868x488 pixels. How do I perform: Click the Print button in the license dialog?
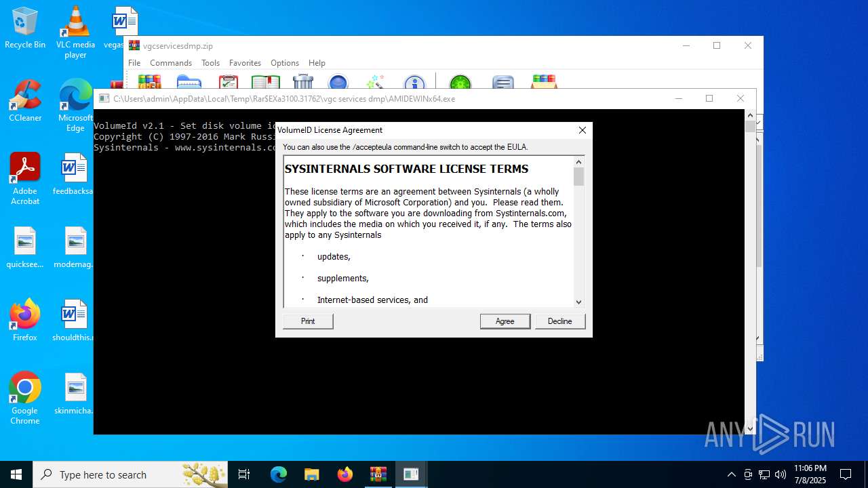click(x=308, y=321)
